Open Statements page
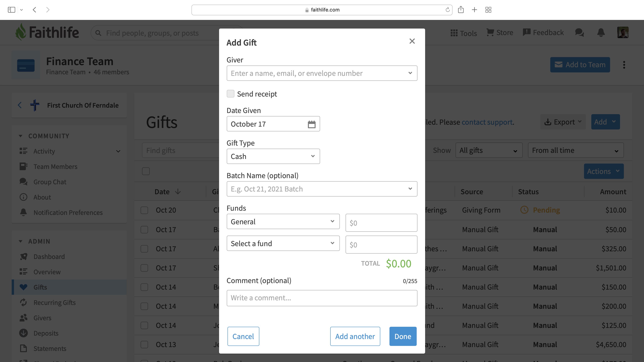 (50, 349)
